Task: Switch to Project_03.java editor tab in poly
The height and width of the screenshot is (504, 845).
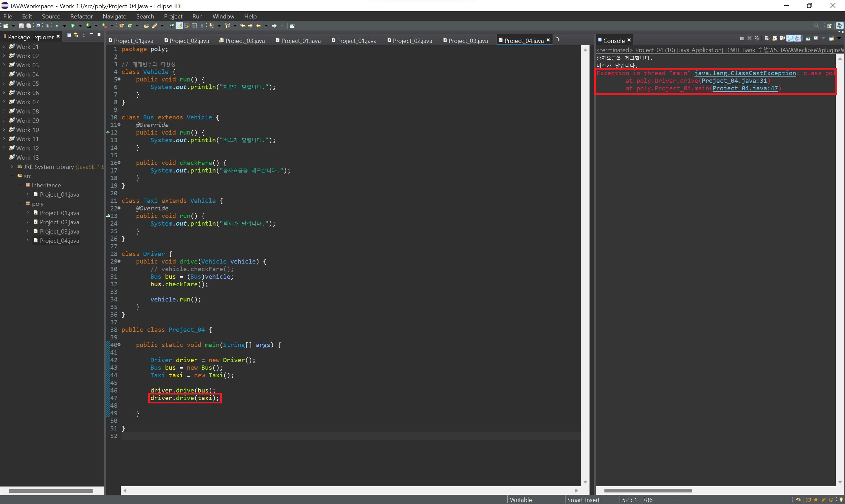Action: coord(468,41)
